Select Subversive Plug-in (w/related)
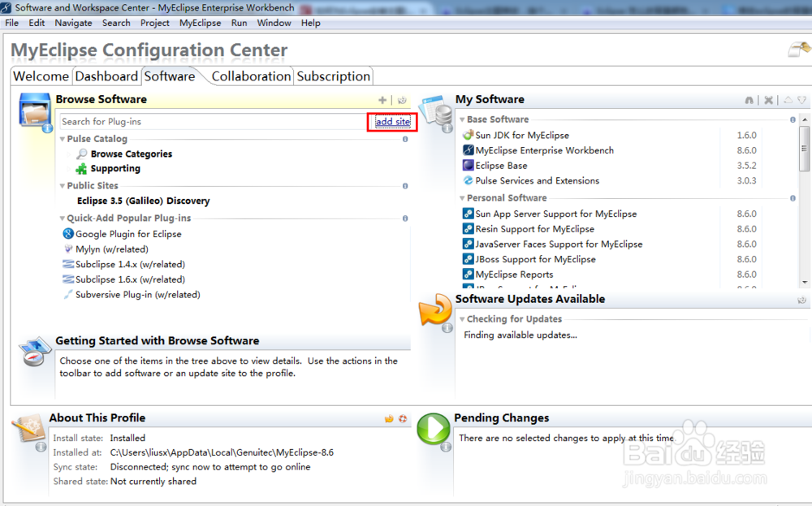This screenshot has width=812, height=506. (138, 295)
